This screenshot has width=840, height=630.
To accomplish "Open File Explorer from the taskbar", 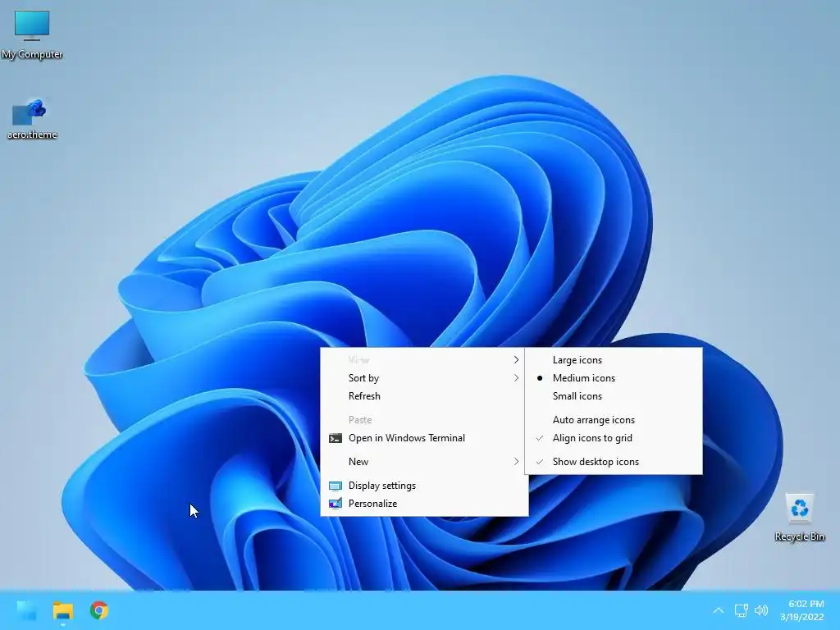I will [62, 610].
